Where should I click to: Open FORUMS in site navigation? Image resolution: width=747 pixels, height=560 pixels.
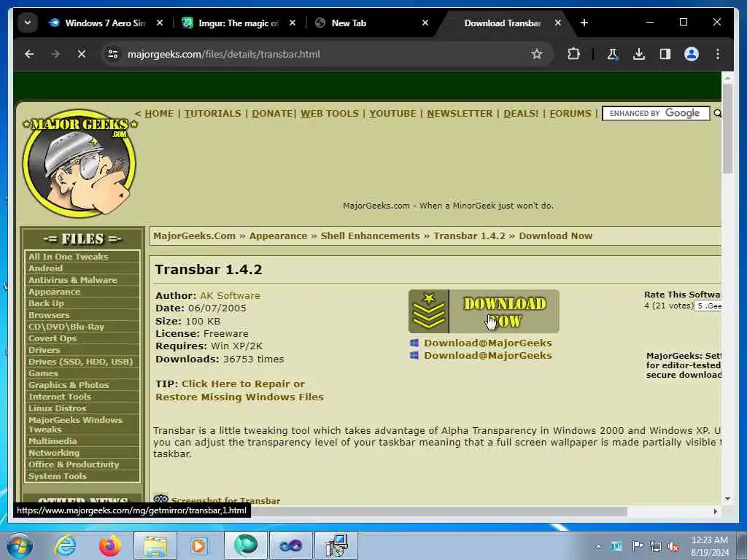570,113
